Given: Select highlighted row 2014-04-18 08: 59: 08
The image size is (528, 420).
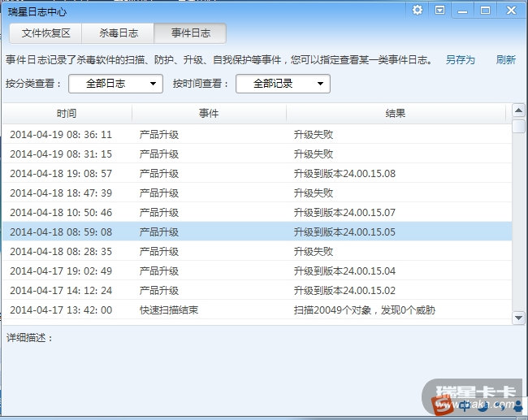Looking at the screenshot, I should pos(258,232).
